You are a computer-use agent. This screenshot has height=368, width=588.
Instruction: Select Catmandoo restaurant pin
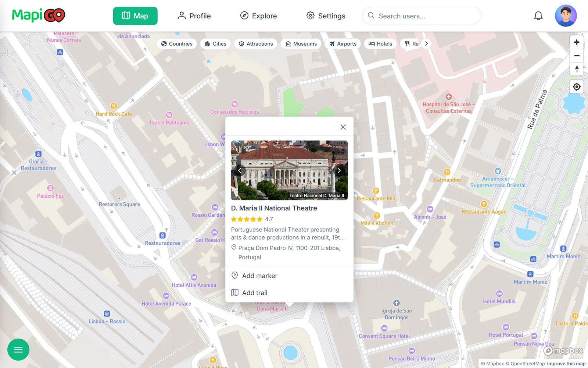[x=447, y=172]
